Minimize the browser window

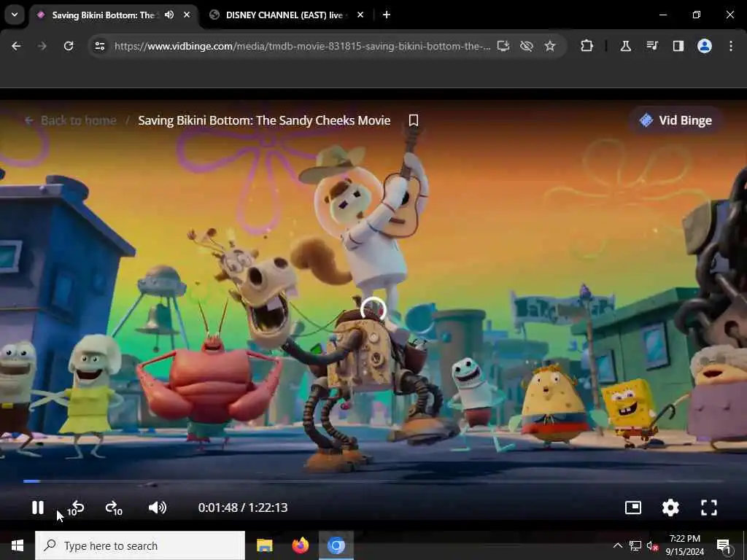tap(662, 15)
